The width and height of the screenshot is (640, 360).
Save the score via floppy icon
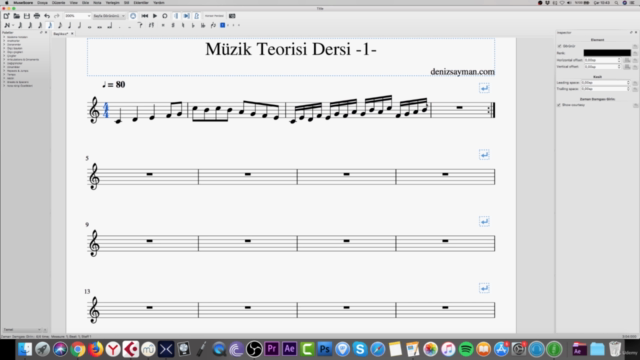pyautogui.click(x=27, y=16)
